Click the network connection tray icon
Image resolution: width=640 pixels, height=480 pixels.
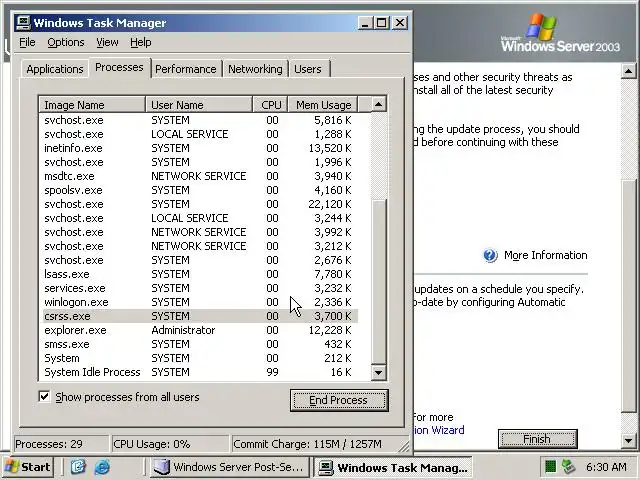(568, 466)
